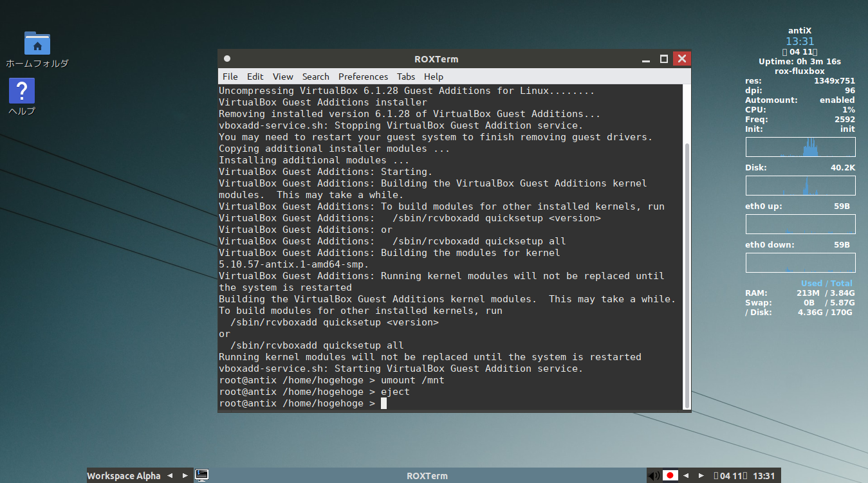Viewport: 868px width, 483px height.
Task: Click the conky eth0 down graph
Action: 800,262
